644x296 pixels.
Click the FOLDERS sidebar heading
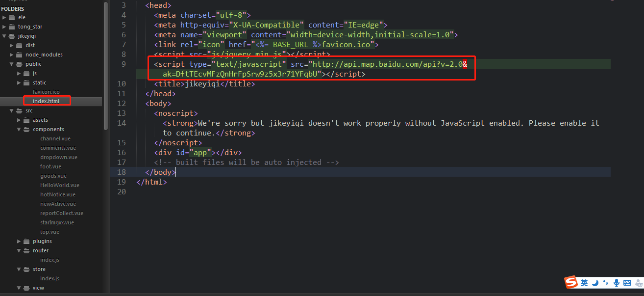(x=12, y=9)
